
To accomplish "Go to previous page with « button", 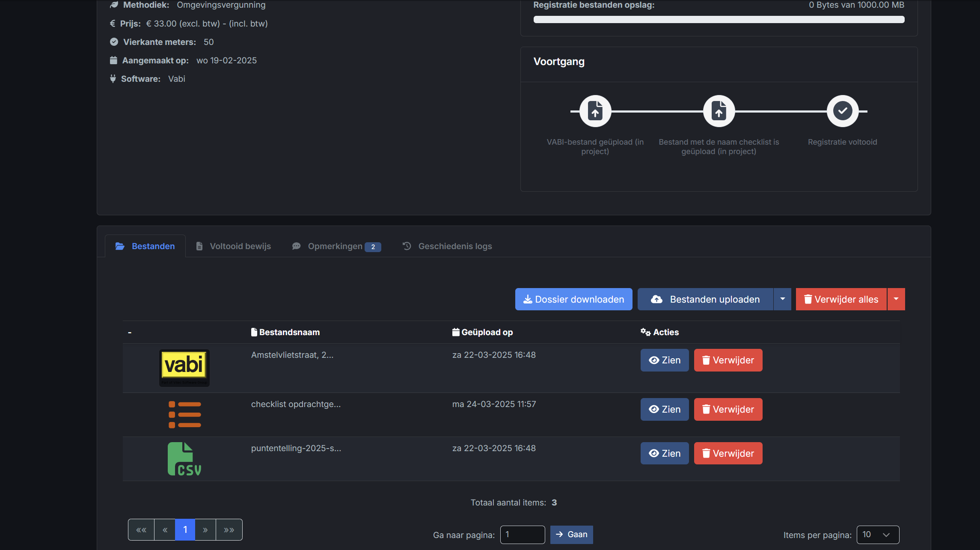I will click(x=165, y=529).
